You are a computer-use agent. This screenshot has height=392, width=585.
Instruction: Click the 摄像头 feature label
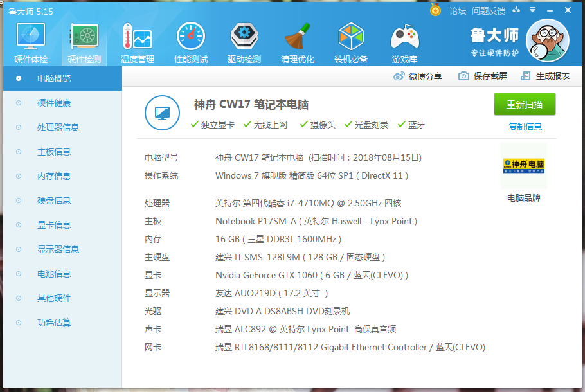click(x=318, y=125)
